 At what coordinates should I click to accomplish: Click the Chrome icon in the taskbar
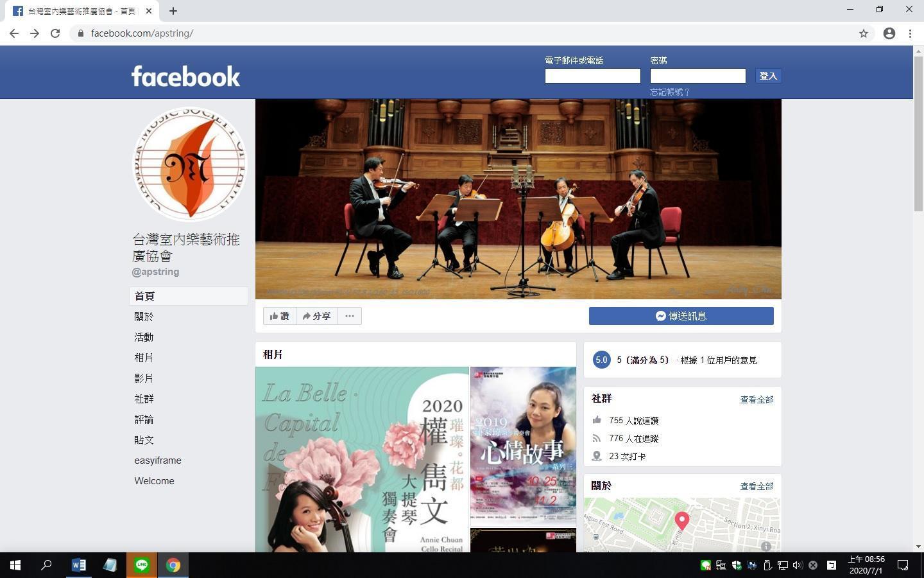coord(173,565)
